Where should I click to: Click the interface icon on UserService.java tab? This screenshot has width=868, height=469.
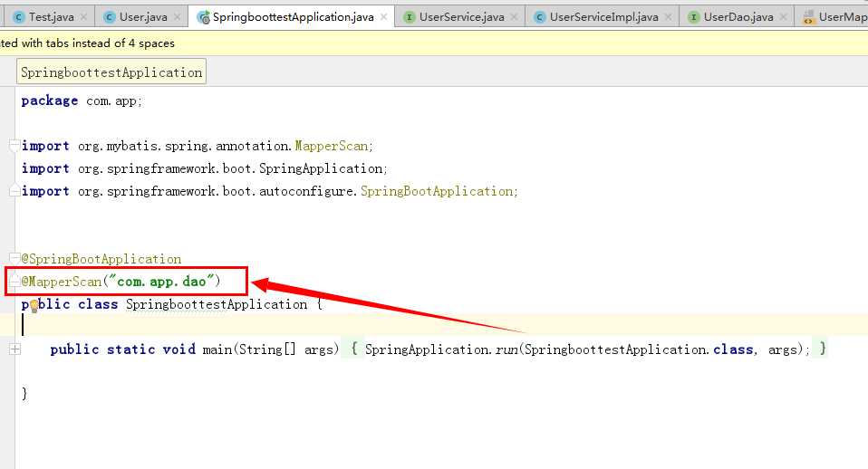point(410,17)
